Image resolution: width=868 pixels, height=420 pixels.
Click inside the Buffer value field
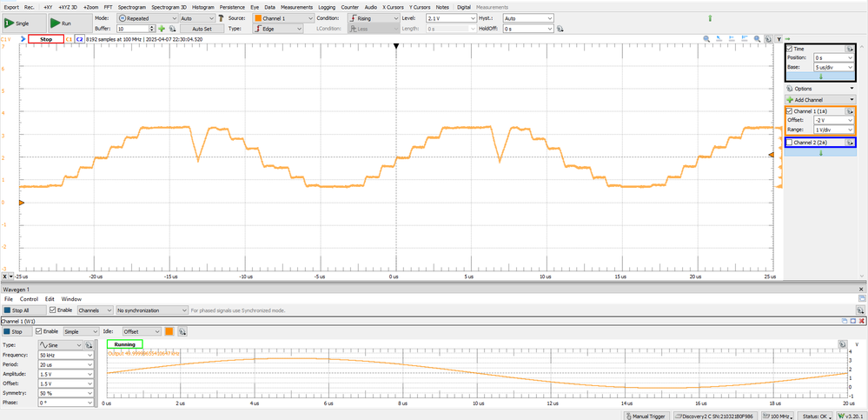tap(135, 28)
